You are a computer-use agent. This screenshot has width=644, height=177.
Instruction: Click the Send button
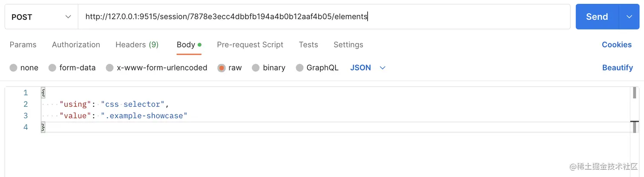596,17
